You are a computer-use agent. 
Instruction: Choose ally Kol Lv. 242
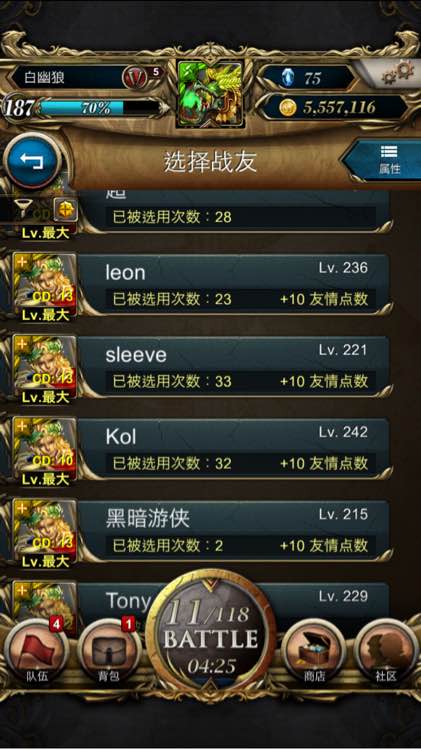click(233, 450)
